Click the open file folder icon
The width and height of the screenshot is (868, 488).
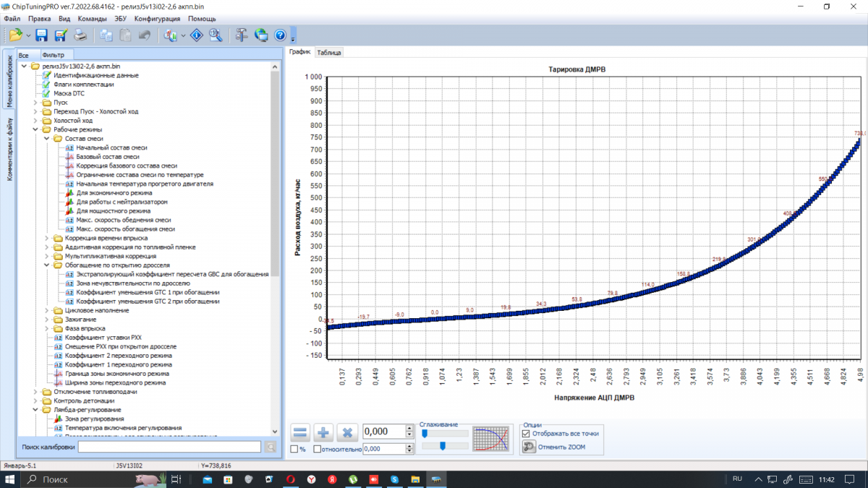pyautogui.click(x=15, y=35)
